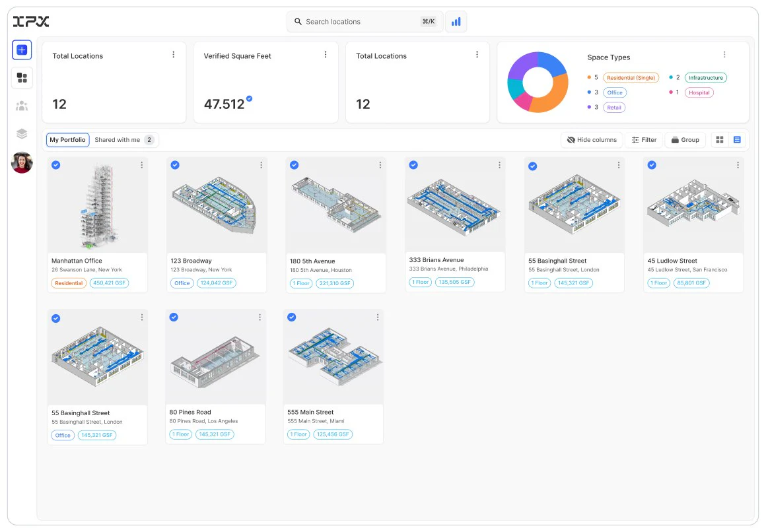
Task: Open the 555 Main Street floor plan thumbnail
Action: tap(333, 356)
